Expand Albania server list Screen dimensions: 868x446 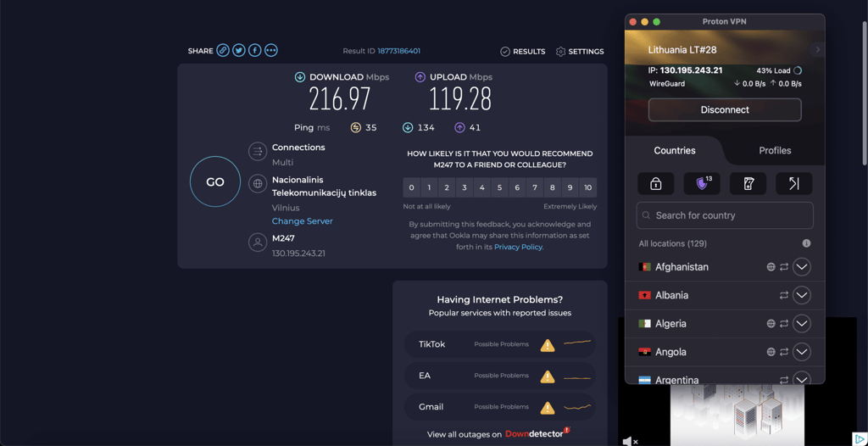[x=802, y=295]
